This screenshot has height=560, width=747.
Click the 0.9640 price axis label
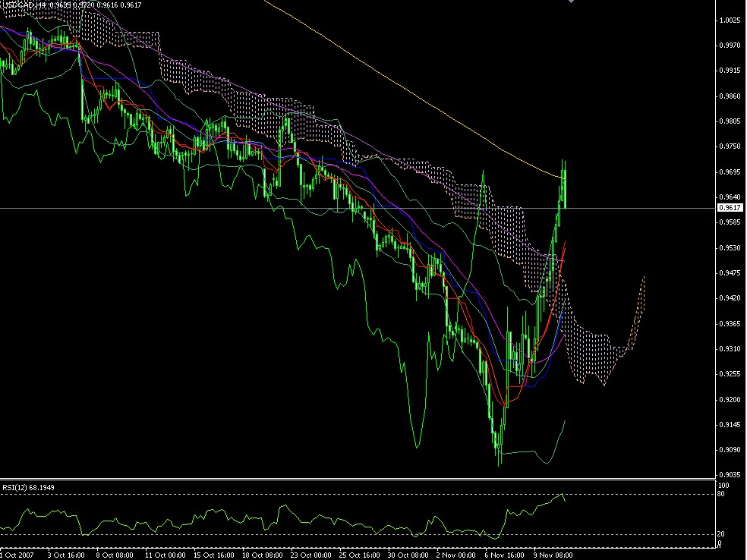click(x=730, y=197)
